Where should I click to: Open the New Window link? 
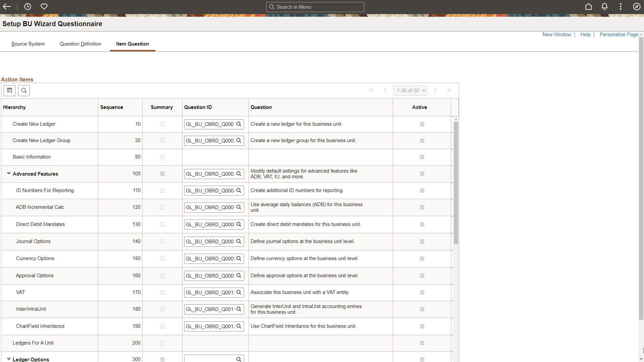(x=556, y=35)
